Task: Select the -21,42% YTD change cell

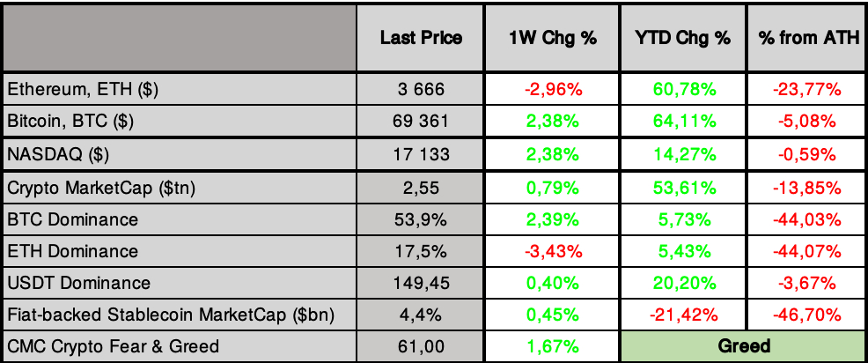Action: [682, 315]
